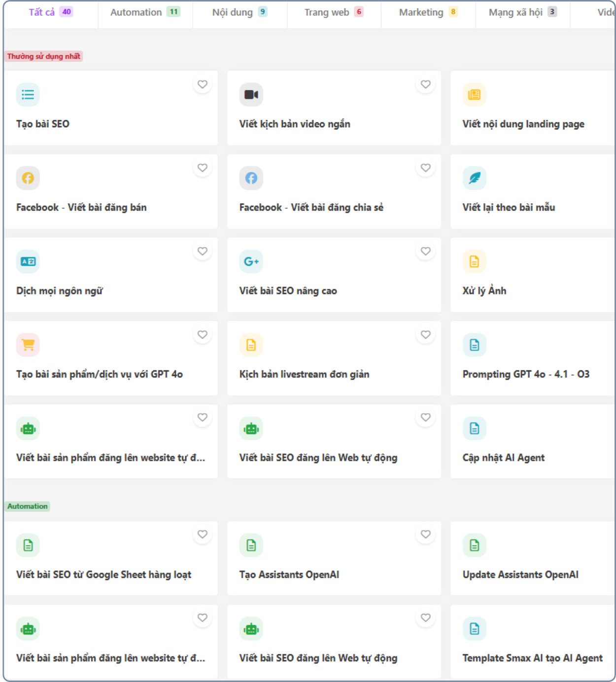Toggle favorite on Tạo Assistants OpenAI
Screen dimensions: 616x682
[x=426, y=534]
